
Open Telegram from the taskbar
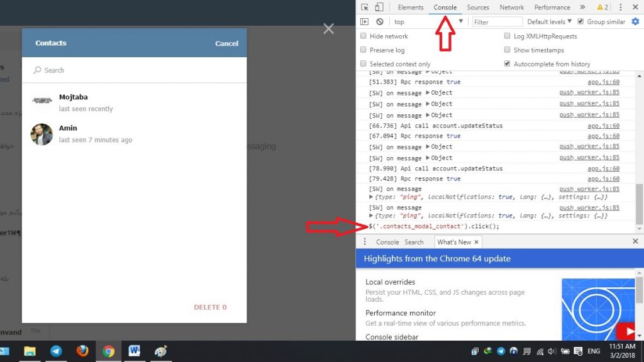(x=56, y=351)
